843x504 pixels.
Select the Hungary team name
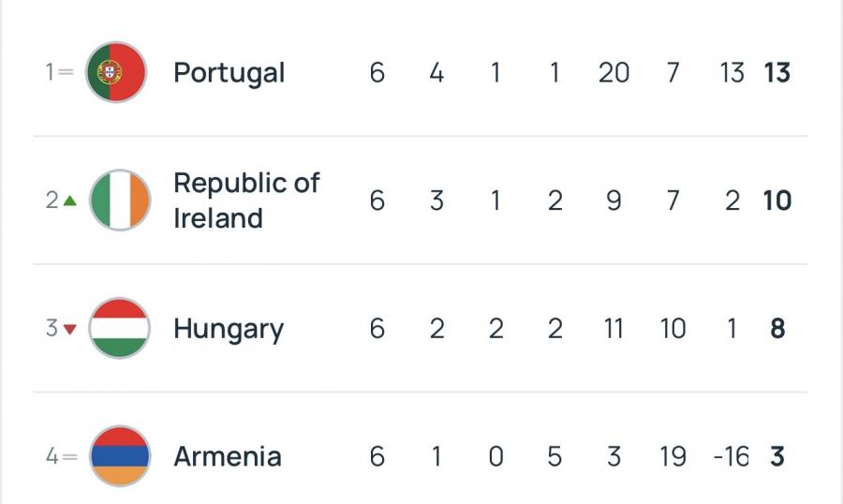(x=228, y=329)
